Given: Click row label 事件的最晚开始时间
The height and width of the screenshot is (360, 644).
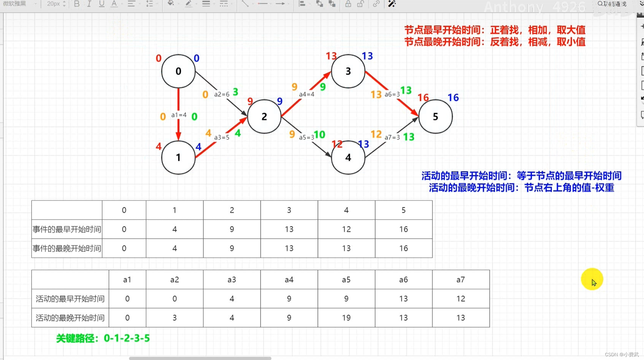Looking at the screenshot, I should pos(67,248).
